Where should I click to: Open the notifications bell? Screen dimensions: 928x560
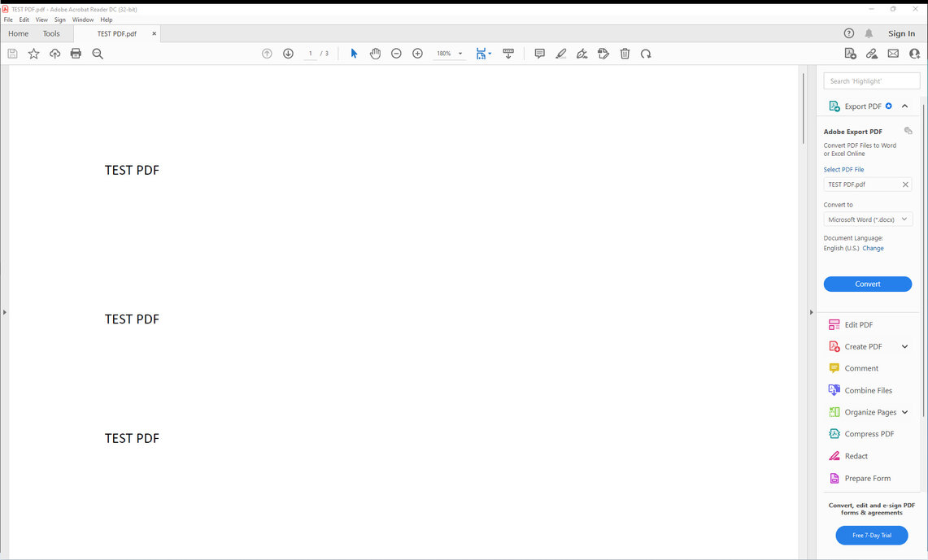coord(869,33)
